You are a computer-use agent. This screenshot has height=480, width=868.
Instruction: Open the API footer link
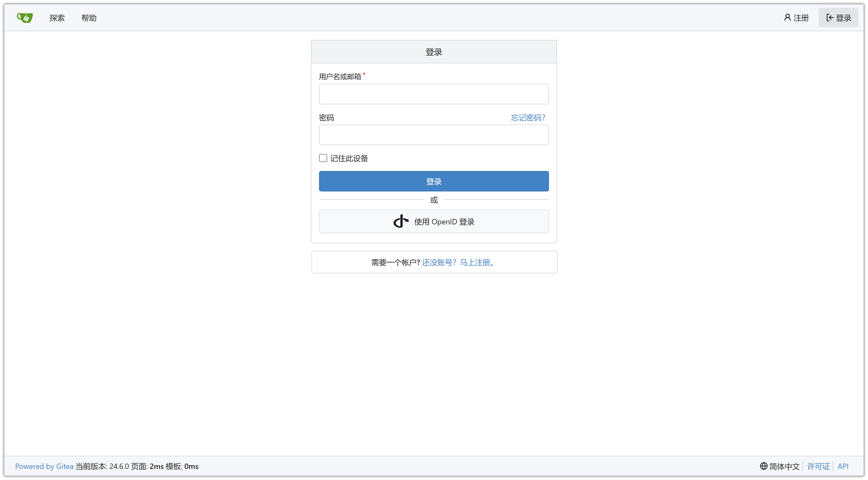(843, 466)
